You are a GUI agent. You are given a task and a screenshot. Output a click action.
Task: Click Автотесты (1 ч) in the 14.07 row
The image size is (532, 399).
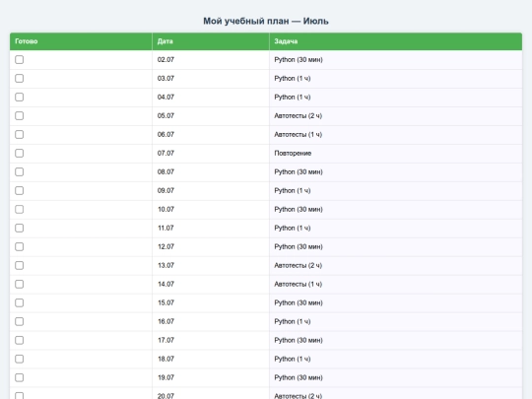[298, 284]
